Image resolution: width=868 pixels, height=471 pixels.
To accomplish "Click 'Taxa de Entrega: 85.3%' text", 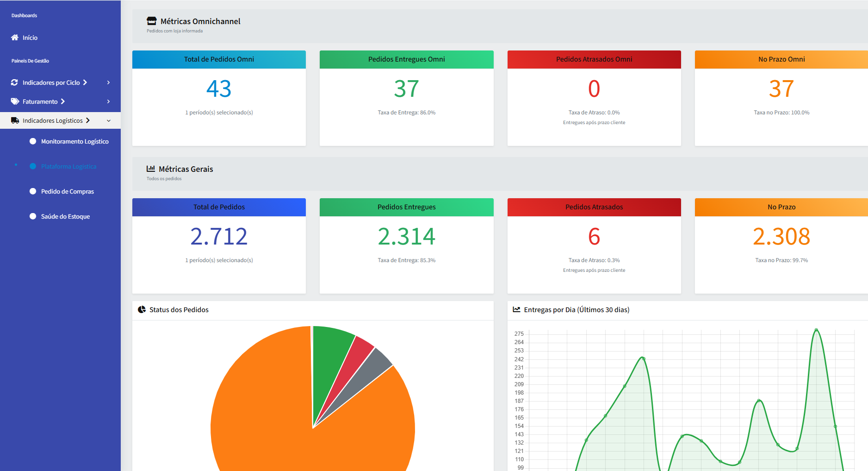I will coord(407,260).
